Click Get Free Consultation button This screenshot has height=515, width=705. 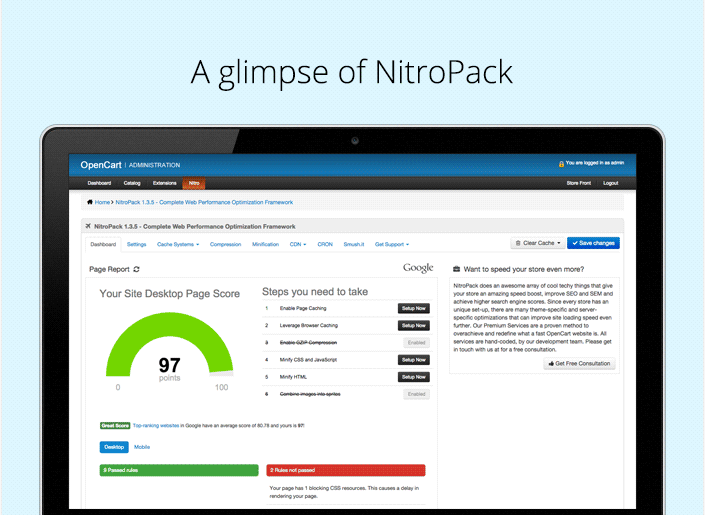tap(580, 364)
